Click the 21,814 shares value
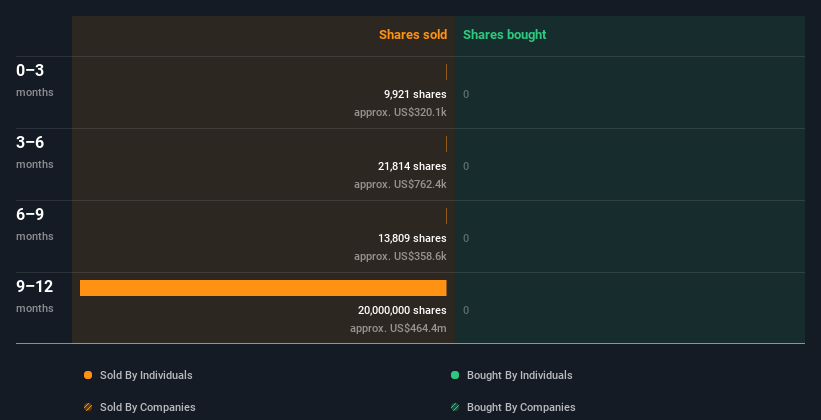 (x=412, y=166)
